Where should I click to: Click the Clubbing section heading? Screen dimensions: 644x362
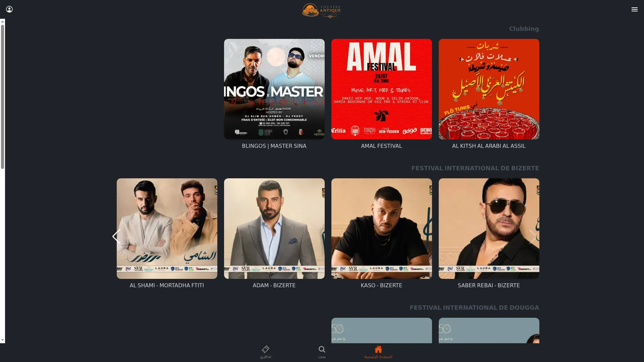click(x=524, y=29)
